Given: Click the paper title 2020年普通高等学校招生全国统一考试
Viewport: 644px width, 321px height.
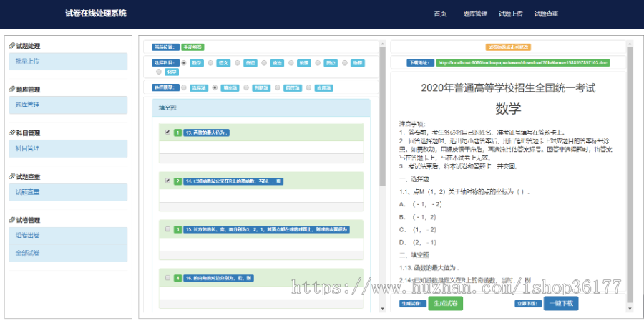Looking at the screenshot, I should [x=508, y=87].
